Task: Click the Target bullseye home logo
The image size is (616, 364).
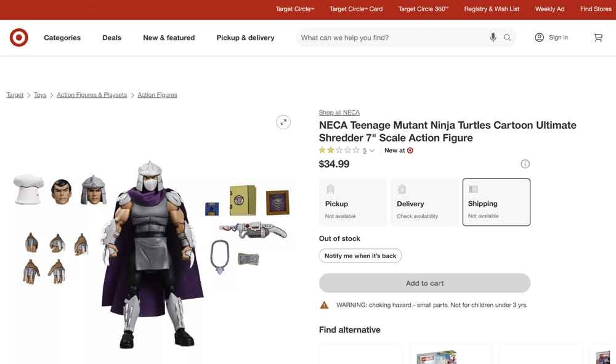Action: coord(18,37)
